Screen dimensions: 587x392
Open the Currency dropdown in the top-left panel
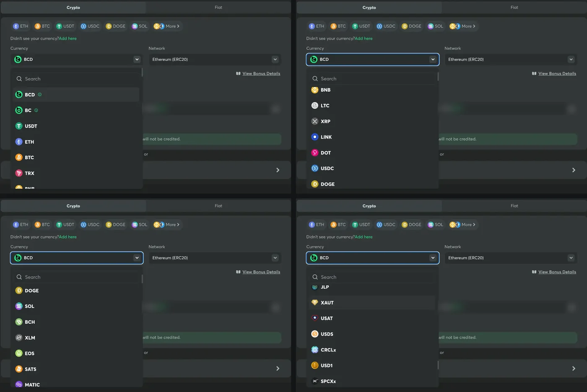(x=77, y=59)
